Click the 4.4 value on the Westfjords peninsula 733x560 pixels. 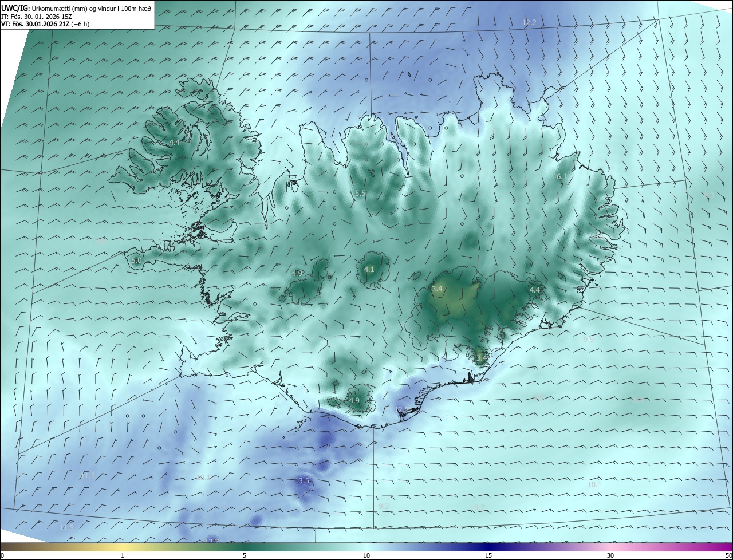[175, 142]
